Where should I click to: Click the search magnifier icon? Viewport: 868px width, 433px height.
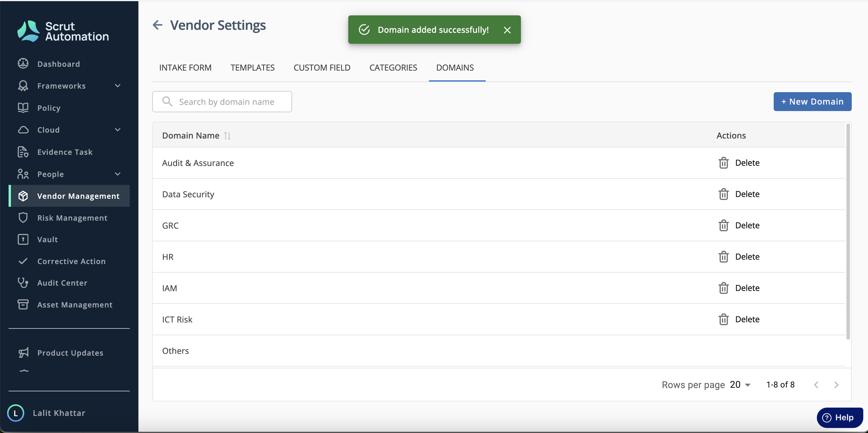[167, 101]
